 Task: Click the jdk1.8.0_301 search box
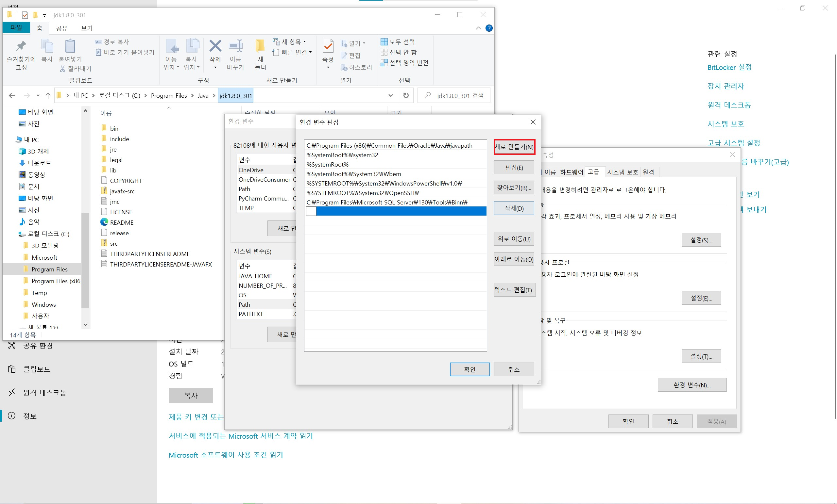(x=459, y=96)
